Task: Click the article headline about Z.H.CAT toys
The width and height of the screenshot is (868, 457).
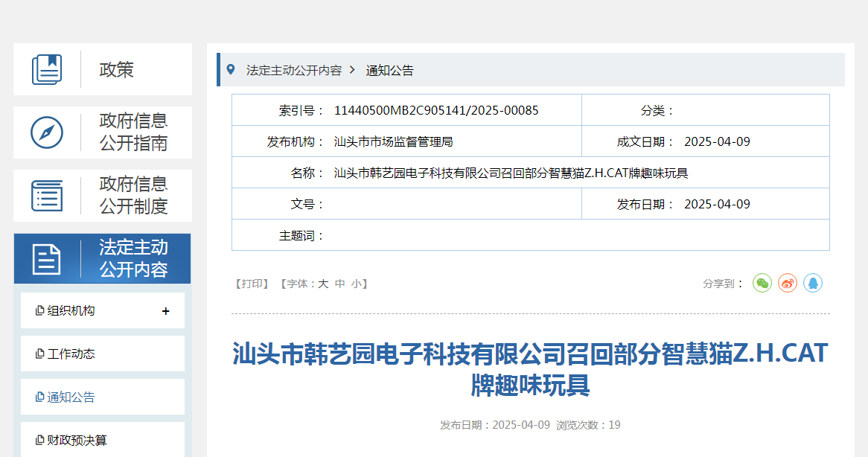Action: click(x=530, y=368)
